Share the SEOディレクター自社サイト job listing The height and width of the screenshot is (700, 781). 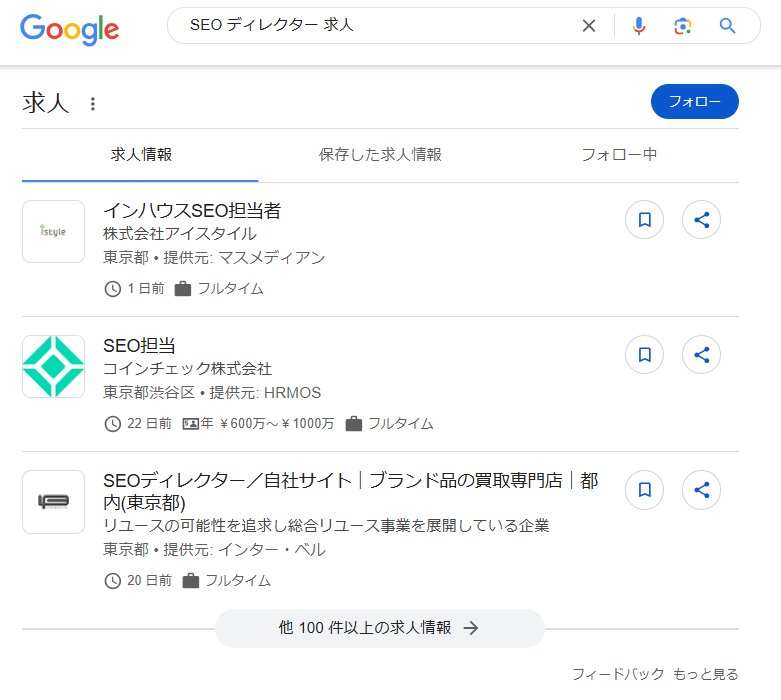pyautogui.click(x=701, y=490)
